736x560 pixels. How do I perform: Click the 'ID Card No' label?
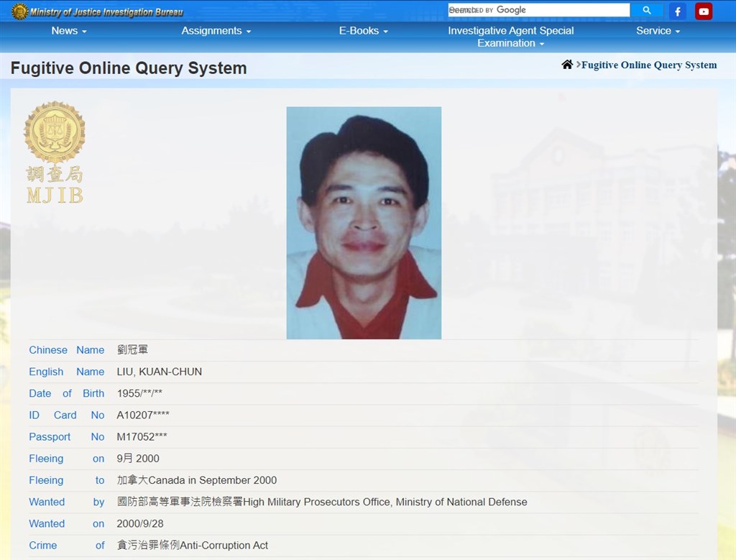tap(67, 415)
